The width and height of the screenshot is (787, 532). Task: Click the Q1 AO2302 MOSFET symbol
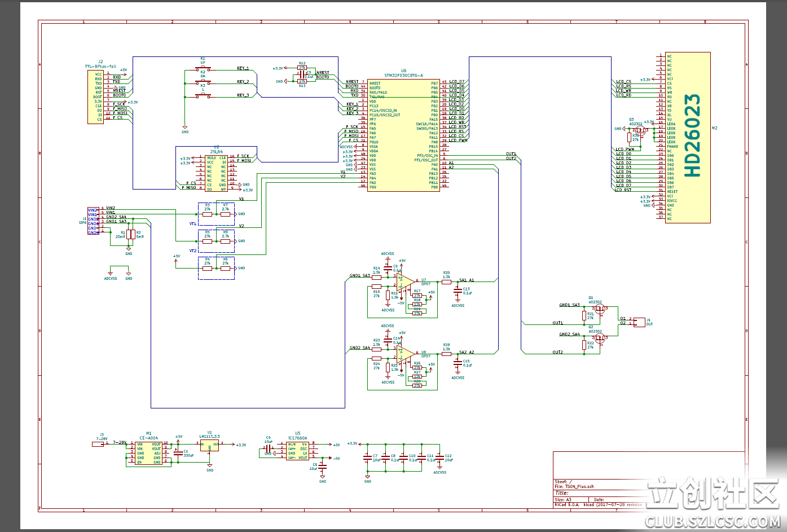599,309
